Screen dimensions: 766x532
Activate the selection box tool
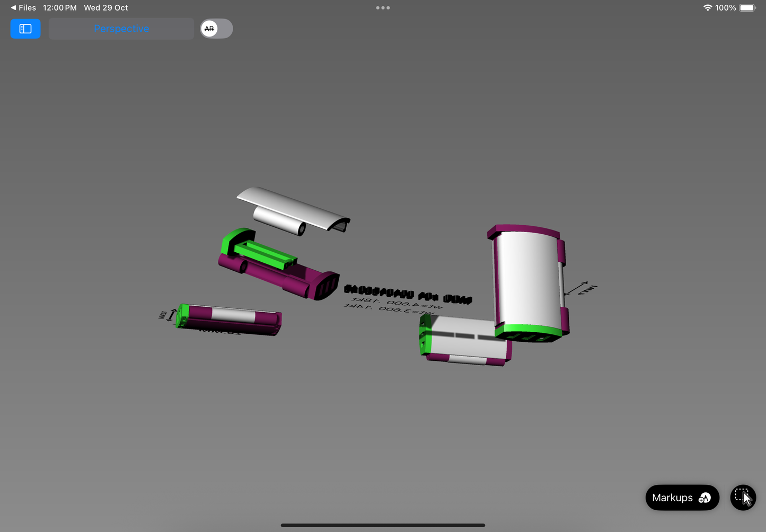pyautogui.click(x=743, y=498)
